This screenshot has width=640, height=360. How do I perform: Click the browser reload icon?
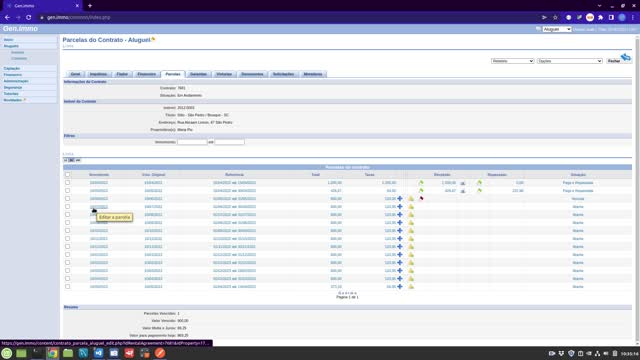29,18
